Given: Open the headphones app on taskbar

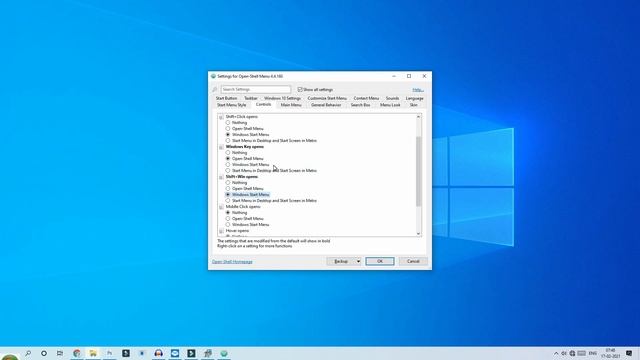Looking at the screenshot, I should pyautogui.click(x=158, y=353).
